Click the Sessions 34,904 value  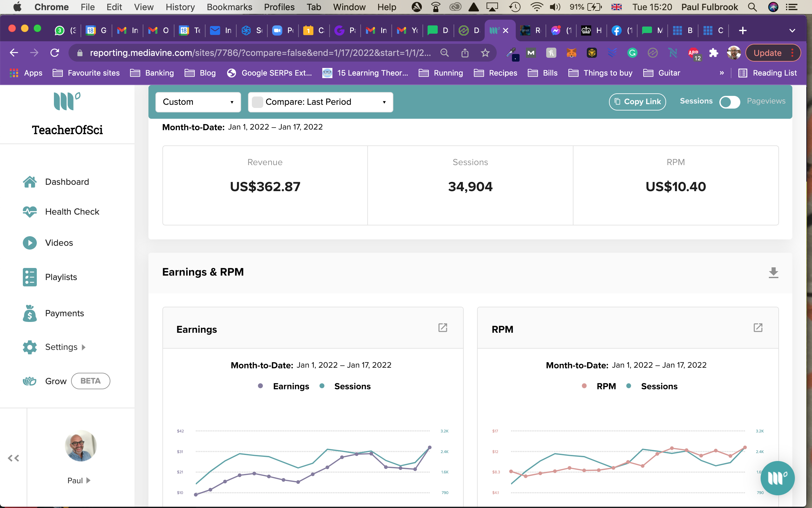tap(470, 187)
